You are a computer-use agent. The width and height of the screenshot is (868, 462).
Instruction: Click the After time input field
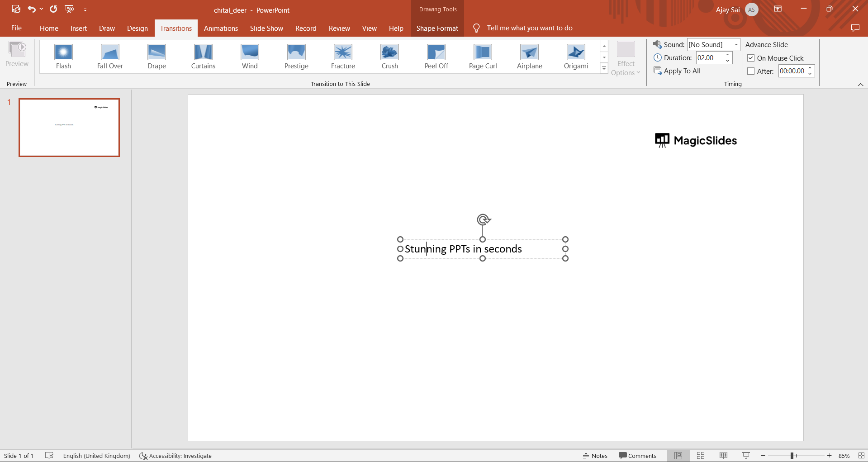tap(792, 71)
